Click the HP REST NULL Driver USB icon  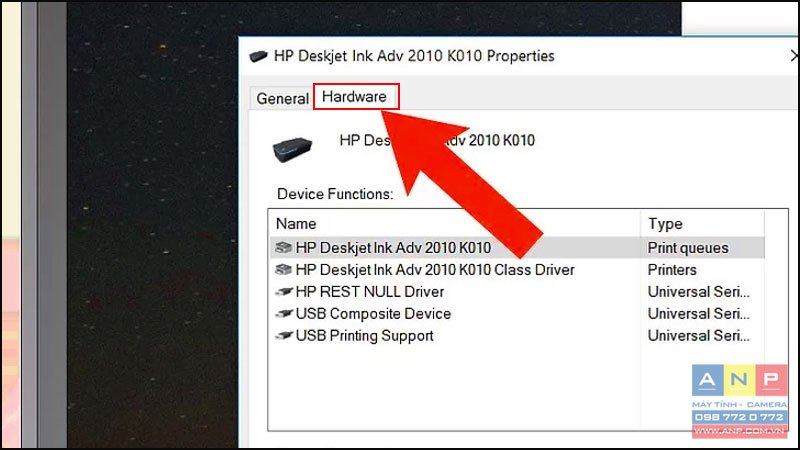coord(284,292)
